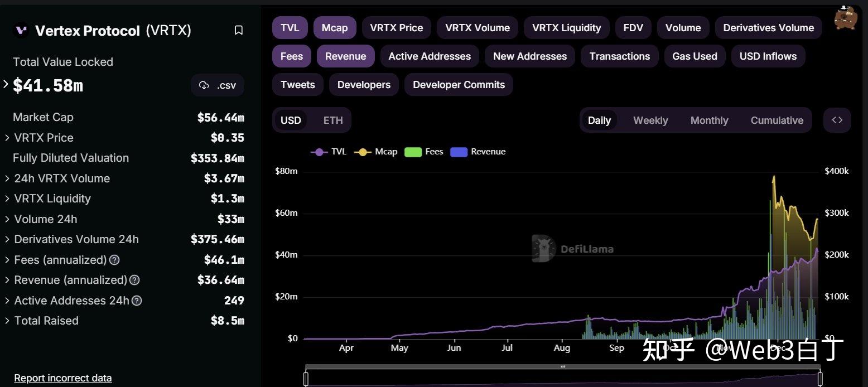
Task: Enable the VRTX Liquidity metric chip
Action: coord(567,28)
